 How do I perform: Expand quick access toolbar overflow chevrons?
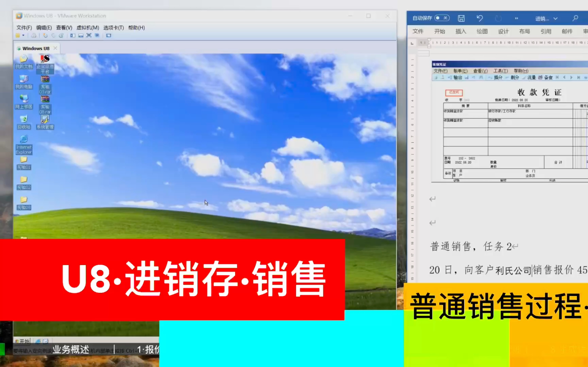tap(516, 18)
